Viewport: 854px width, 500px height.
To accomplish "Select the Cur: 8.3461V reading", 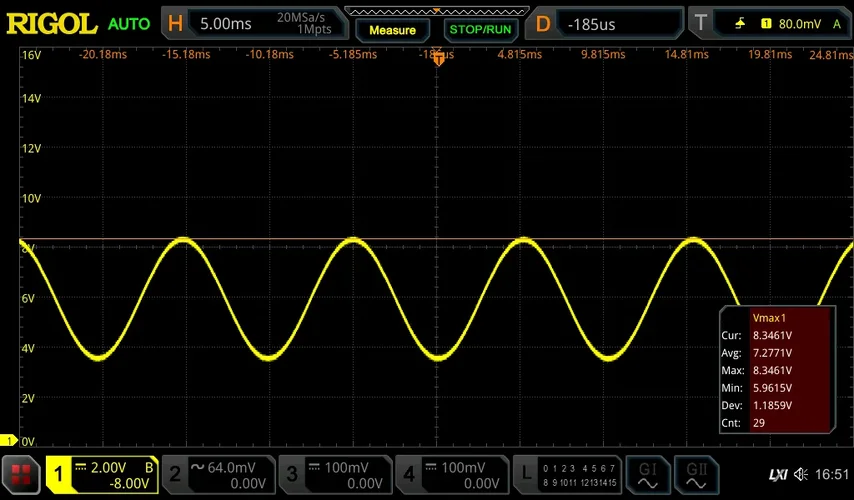I will [757, 336].
